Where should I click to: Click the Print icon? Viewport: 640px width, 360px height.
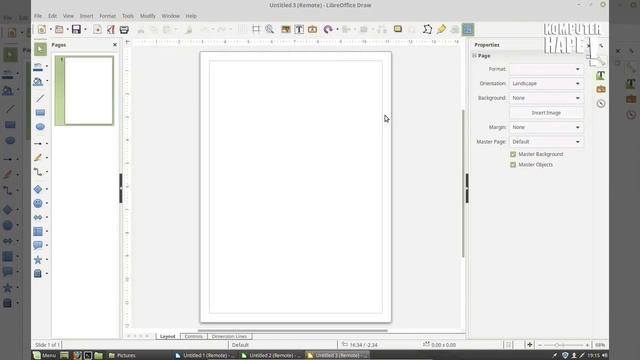tap(124, 29)
